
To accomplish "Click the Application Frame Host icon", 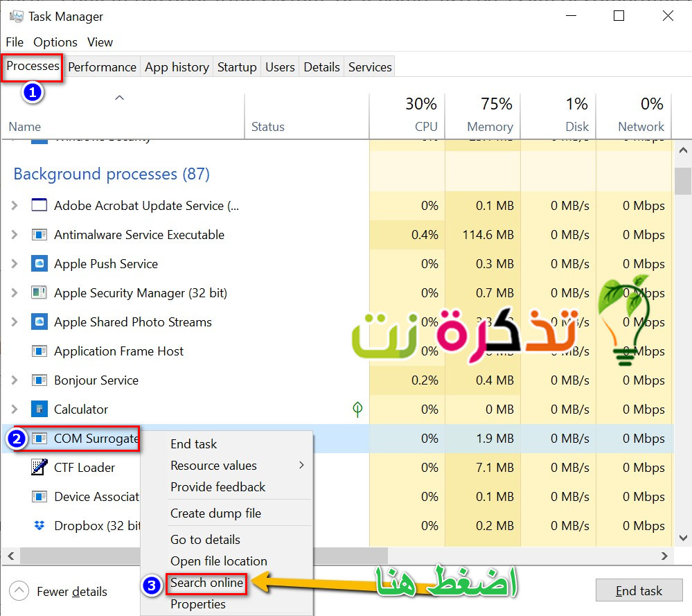I will click(x=39, y=351).
